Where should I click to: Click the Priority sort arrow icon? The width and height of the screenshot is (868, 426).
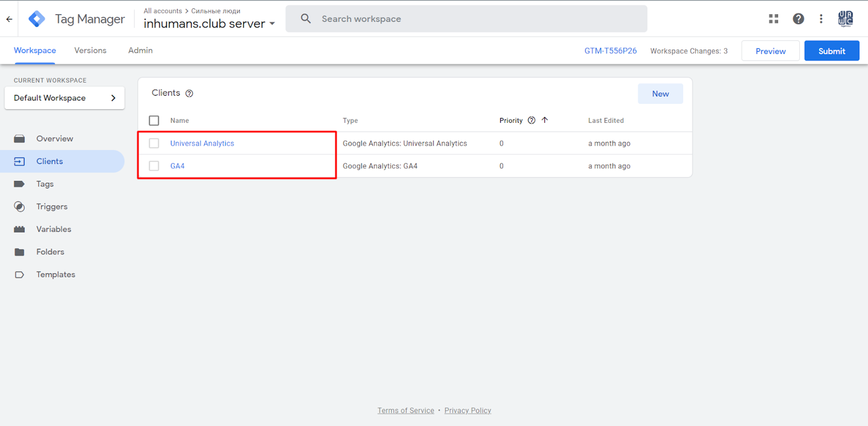(545, 120)
